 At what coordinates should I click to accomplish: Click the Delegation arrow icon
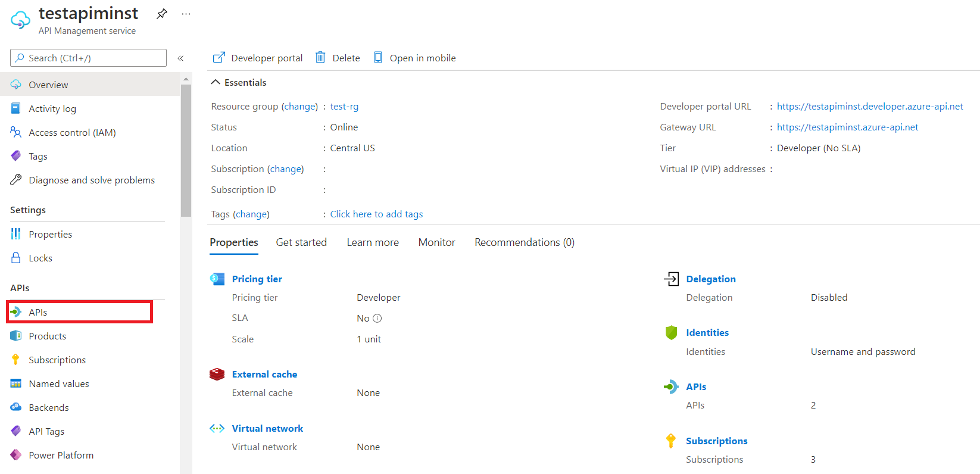tap(671, 279)
